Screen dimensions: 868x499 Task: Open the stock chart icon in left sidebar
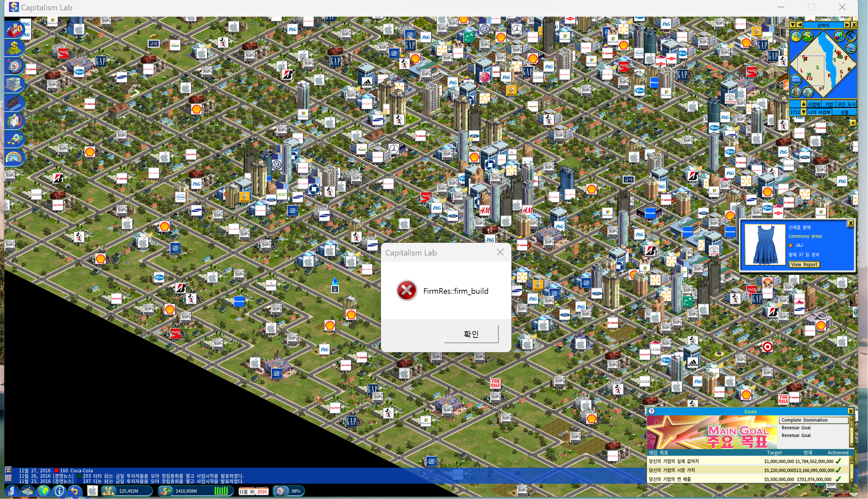14,103
